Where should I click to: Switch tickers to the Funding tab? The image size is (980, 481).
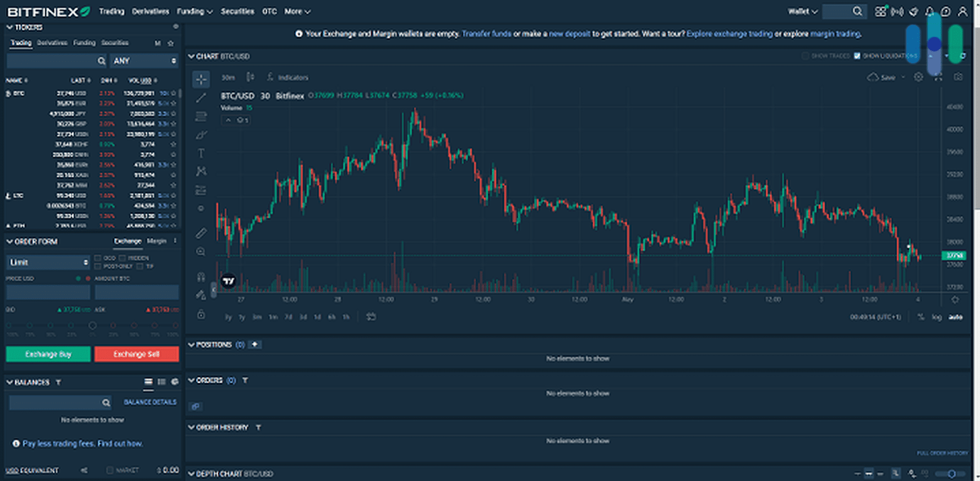click(85, 43)
